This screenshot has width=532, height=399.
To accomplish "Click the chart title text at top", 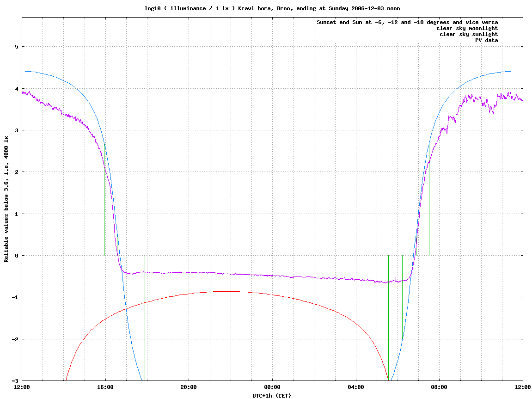I will click(272, 8).
